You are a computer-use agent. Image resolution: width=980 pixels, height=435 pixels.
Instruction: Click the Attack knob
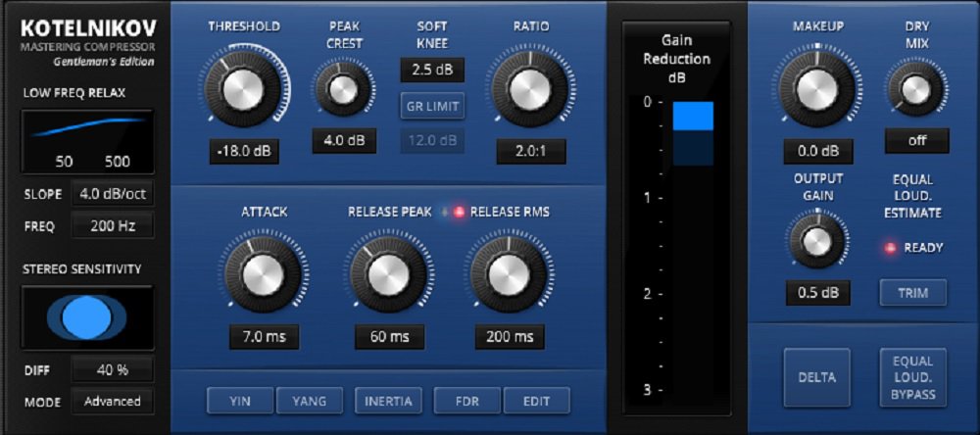click(x=263, y=272)
